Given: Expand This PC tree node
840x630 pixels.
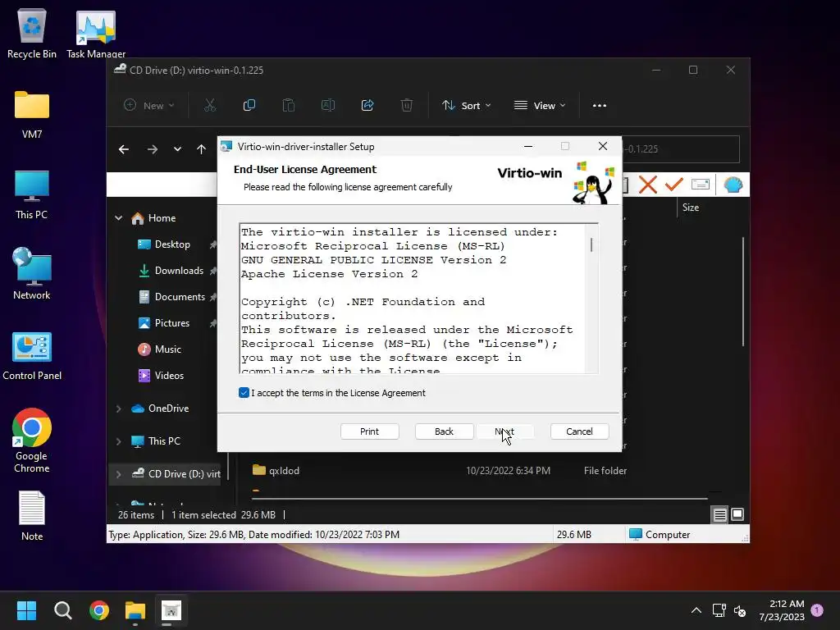Looking at the screenshot, I should coord(118,441).
